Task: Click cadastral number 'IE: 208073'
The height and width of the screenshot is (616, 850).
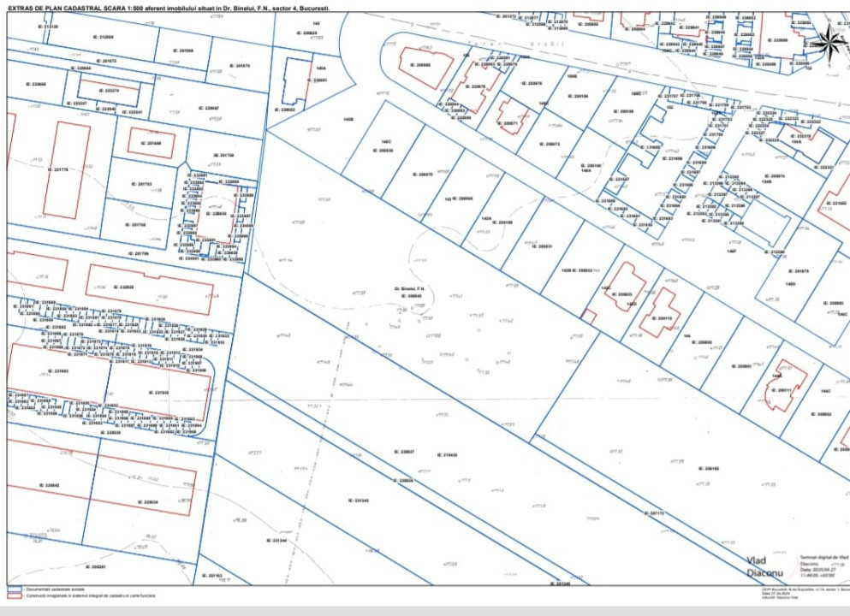Action: point(550,144)
